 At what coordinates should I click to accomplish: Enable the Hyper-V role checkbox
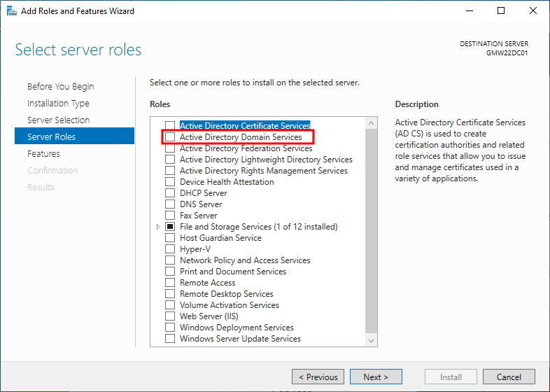click(170, 249)
